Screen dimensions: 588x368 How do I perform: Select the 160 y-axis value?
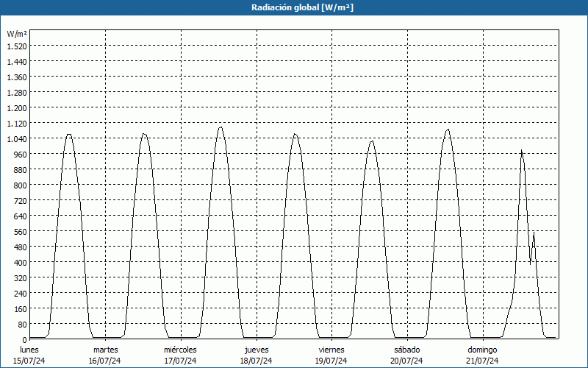coord(21,309)
